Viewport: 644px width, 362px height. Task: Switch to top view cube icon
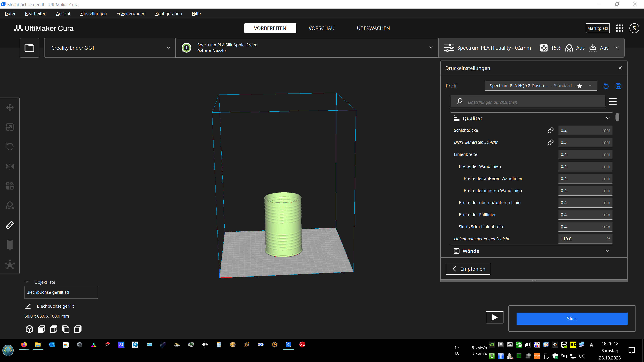click(x=53, y=329)
